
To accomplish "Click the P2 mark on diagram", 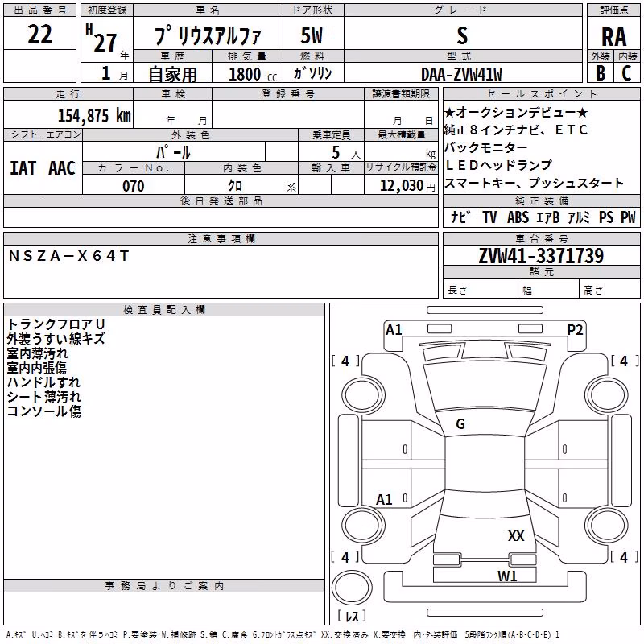I will [x=575, y=330].
